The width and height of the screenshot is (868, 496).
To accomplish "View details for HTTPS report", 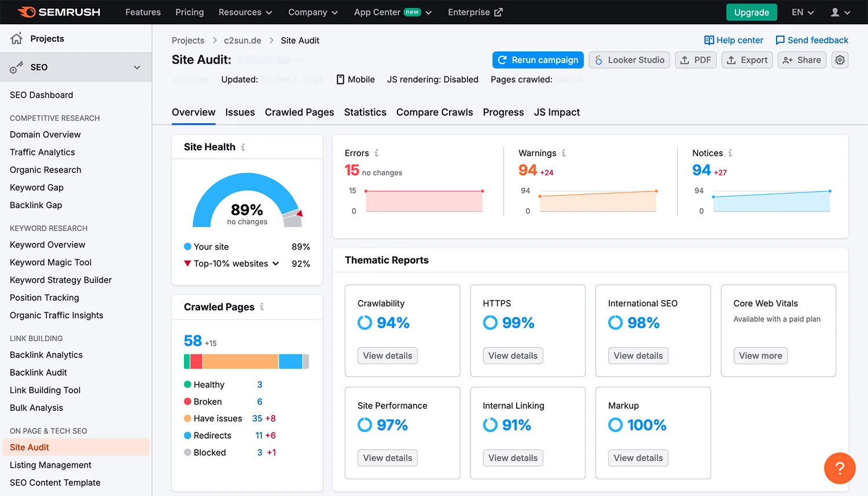I will [x=513, y=356].
